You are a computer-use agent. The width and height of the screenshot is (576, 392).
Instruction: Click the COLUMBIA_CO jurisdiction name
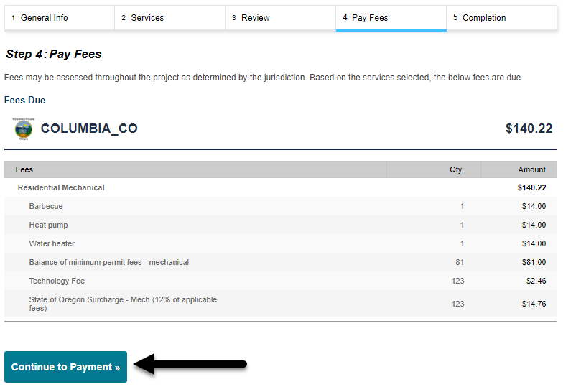pos(89,129)
